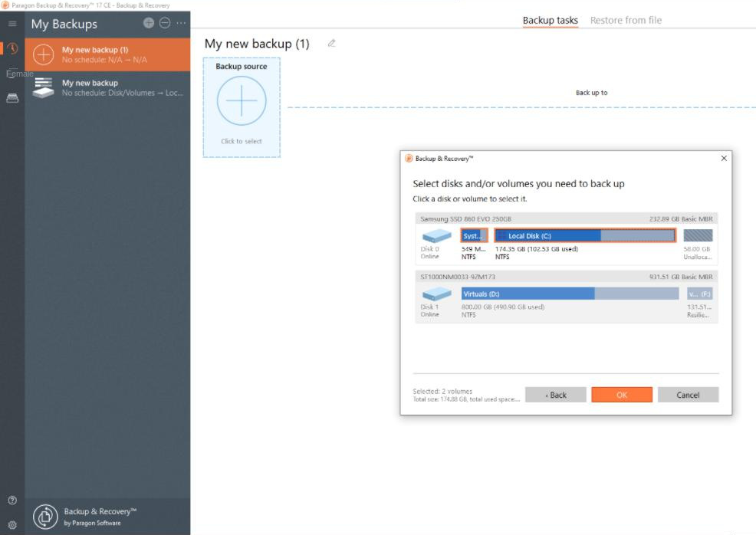Select the Virtuals D volume
756x535 pixels.
coord(529,294)
